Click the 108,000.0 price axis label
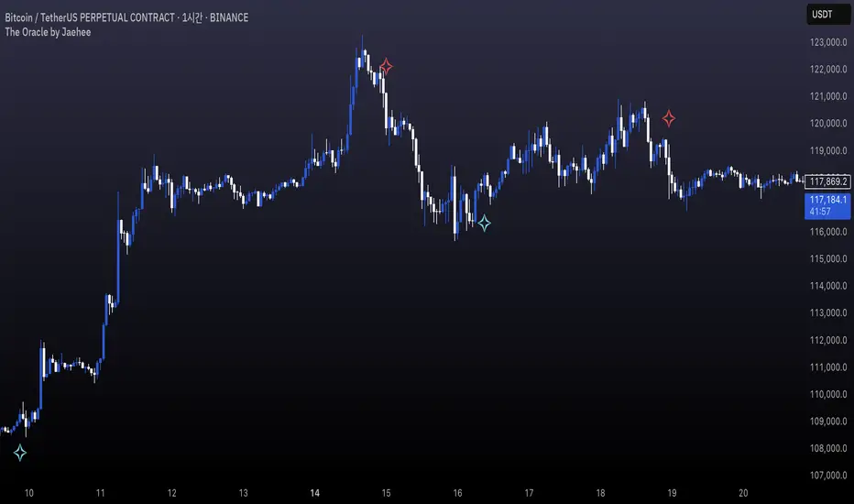 tap(828, 448)
